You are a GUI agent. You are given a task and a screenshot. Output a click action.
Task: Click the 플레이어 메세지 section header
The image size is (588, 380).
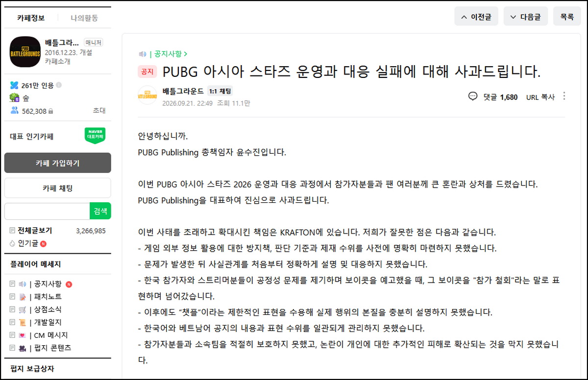(35, 264)
